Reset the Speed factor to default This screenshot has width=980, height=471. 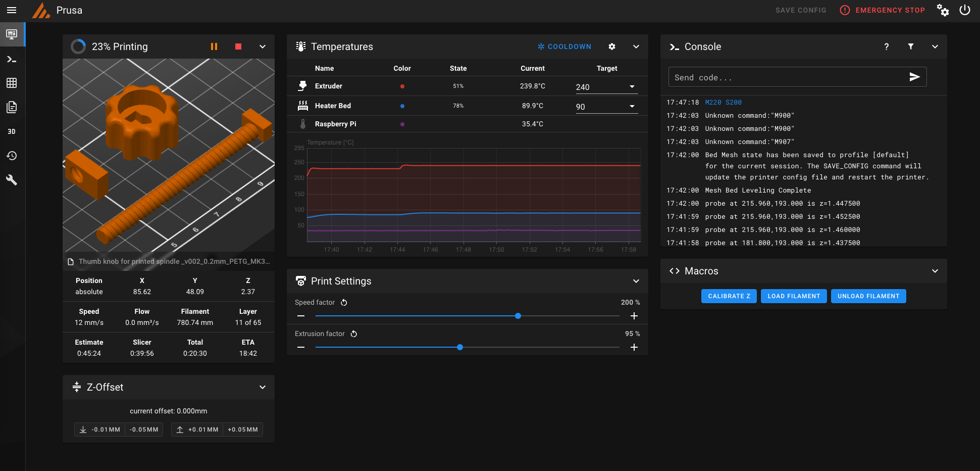point(344,303)
